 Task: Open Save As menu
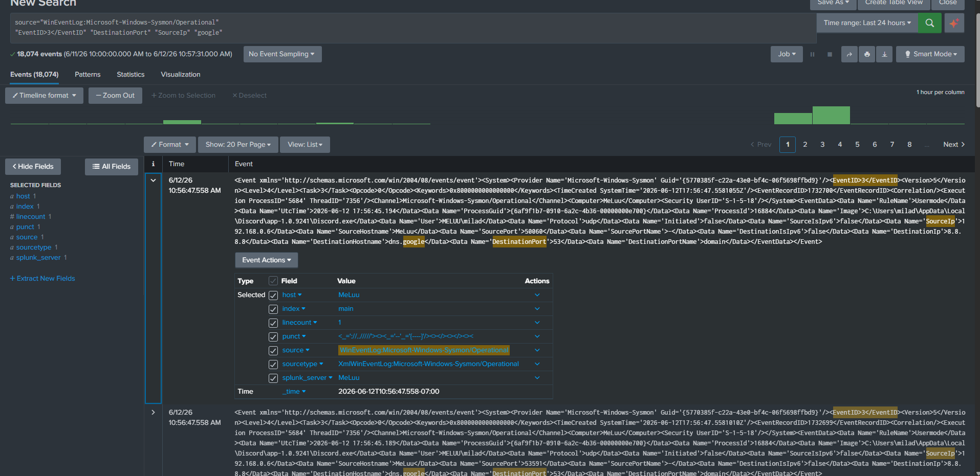click(833, 3)
